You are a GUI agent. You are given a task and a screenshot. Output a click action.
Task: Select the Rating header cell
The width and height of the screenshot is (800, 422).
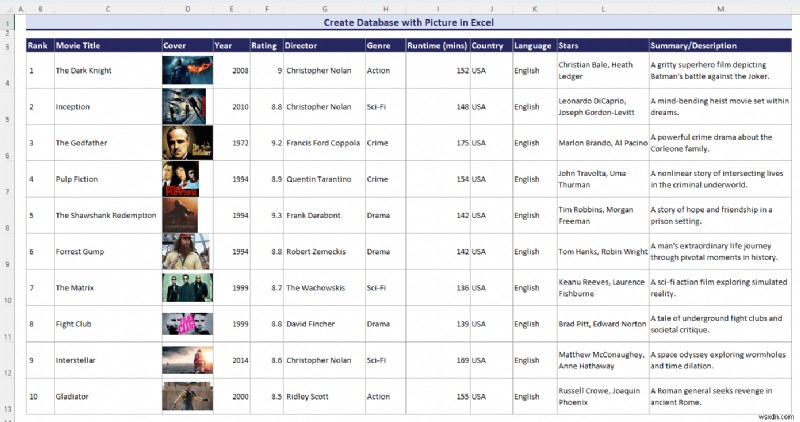pos(266,45)
